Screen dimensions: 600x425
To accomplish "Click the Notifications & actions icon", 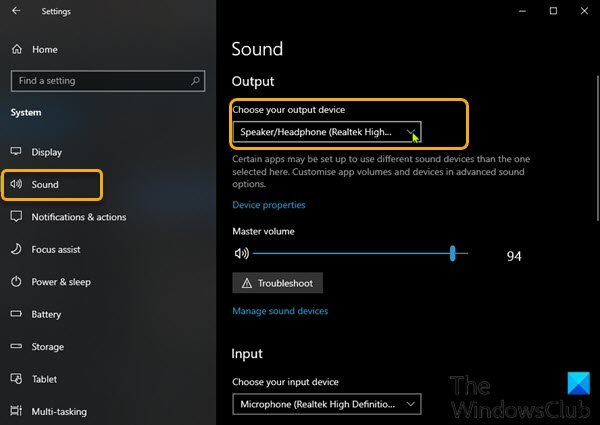I will [x=15, y=217].
